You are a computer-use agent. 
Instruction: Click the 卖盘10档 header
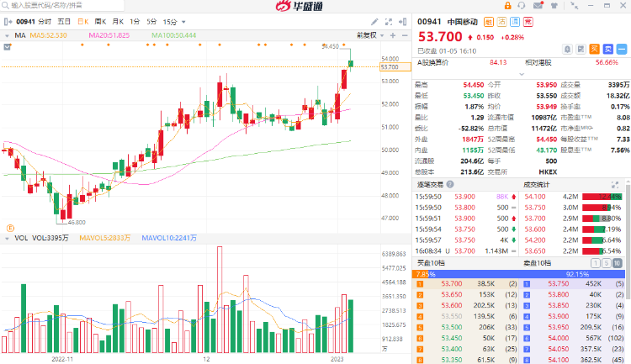pos(537,263)
